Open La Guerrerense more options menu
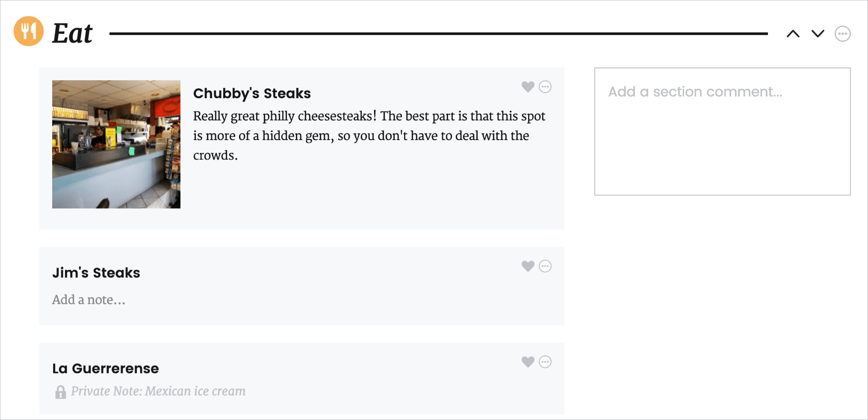The width and height of the screenshot is (868, 420). click(545, 361)
